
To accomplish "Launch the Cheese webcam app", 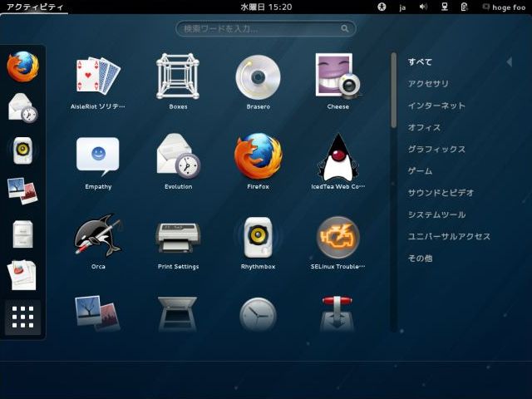I will (338, 82).
